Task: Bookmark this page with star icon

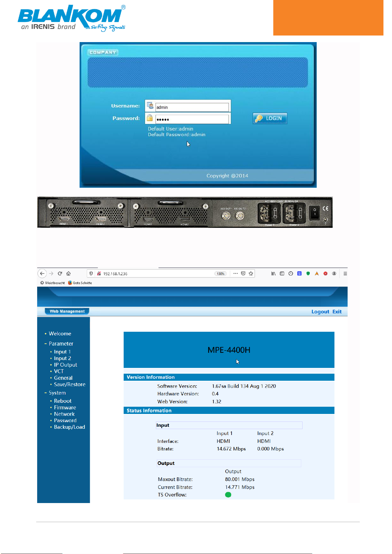Action: (251, 274)
